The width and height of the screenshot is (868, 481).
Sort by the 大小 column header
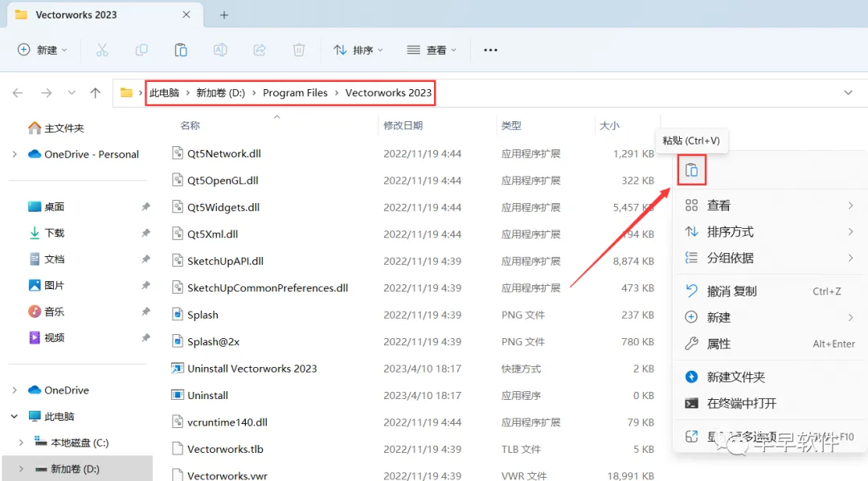click(x=609, y=125)
